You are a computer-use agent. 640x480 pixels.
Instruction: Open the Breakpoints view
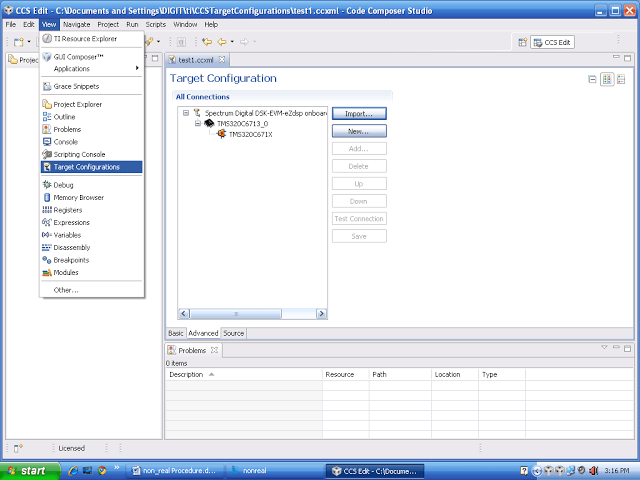click(x=91, y=260)
